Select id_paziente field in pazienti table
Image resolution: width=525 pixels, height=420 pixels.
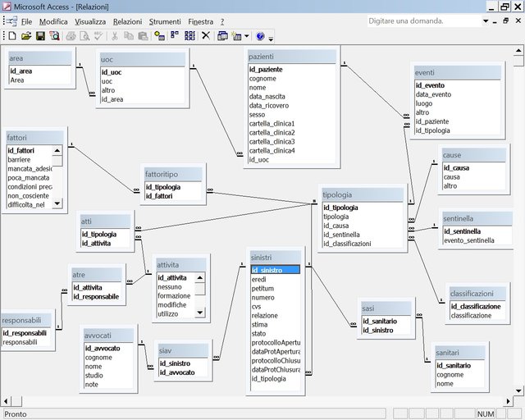[x=266, y=70]
